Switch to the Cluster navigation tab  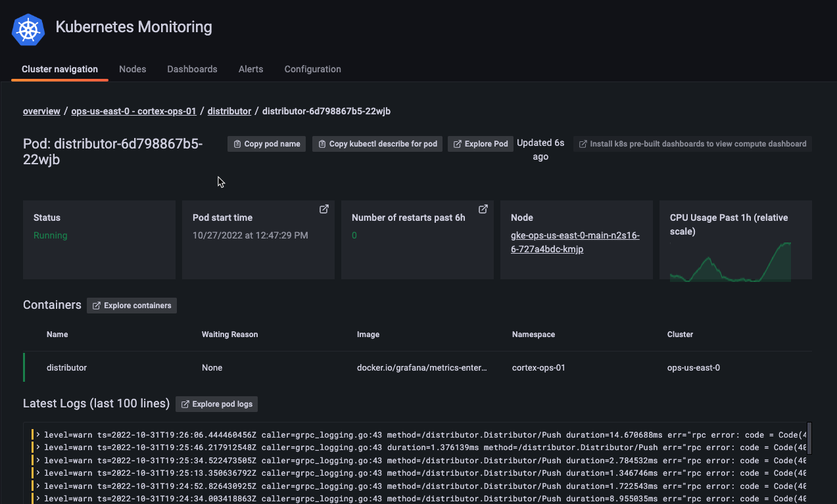[x=60, y=69]
